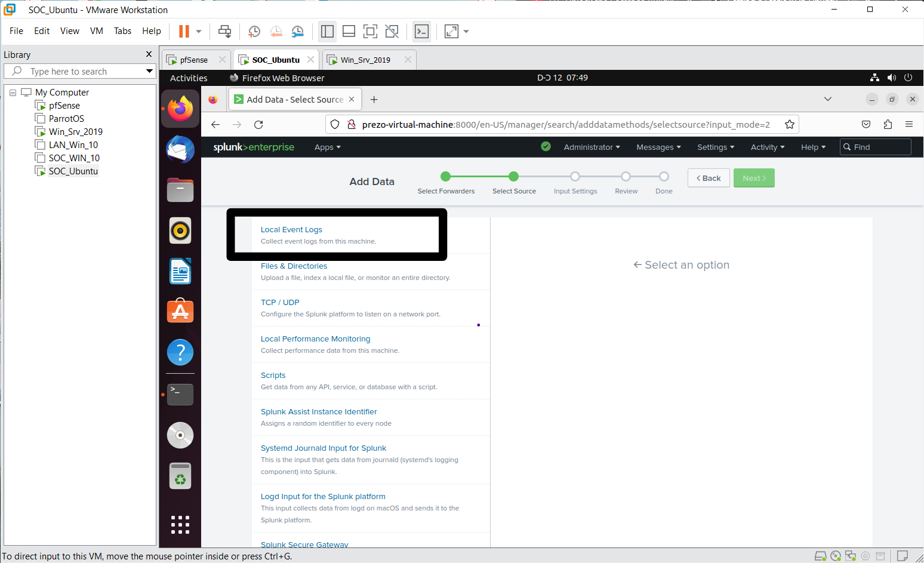The image size is (924, 563).
Task: Select ParrotOS in the library tree
Action: tap(66, 119)
